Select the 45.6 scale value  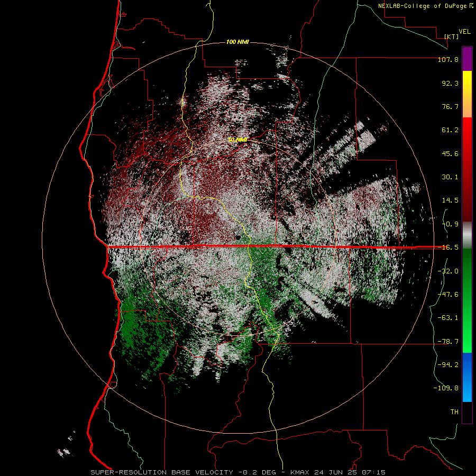(x=450, y=153)
